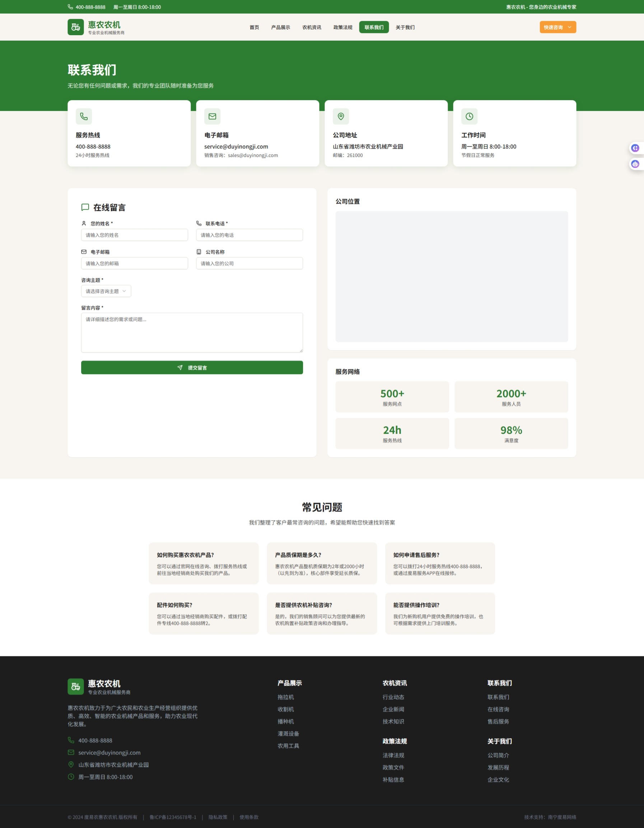Go to 农机资讯 in the top navigation
The image size is (644, 828).
[x=312, y=27]
